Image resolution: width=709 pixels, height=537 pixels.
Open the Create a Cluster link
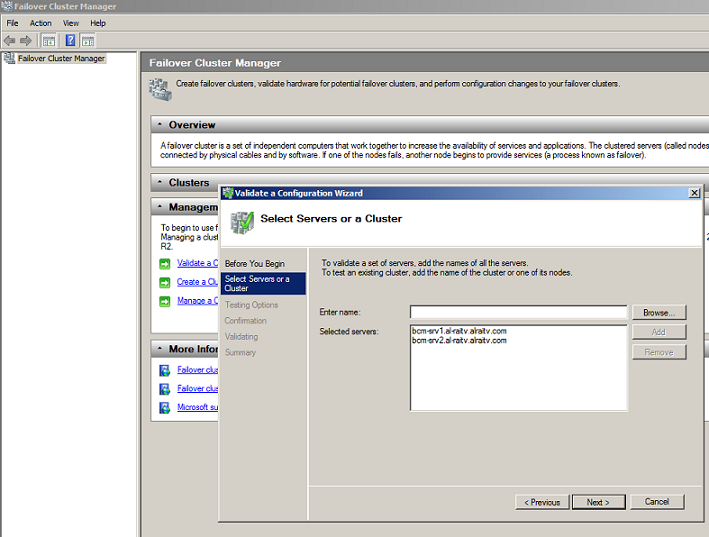point(198,282)
